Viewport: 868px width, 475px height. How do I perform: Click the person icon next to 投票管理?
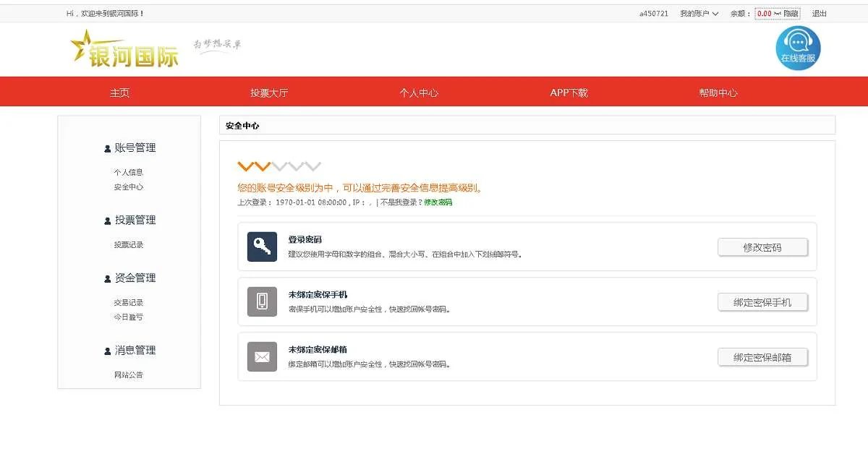108,221
